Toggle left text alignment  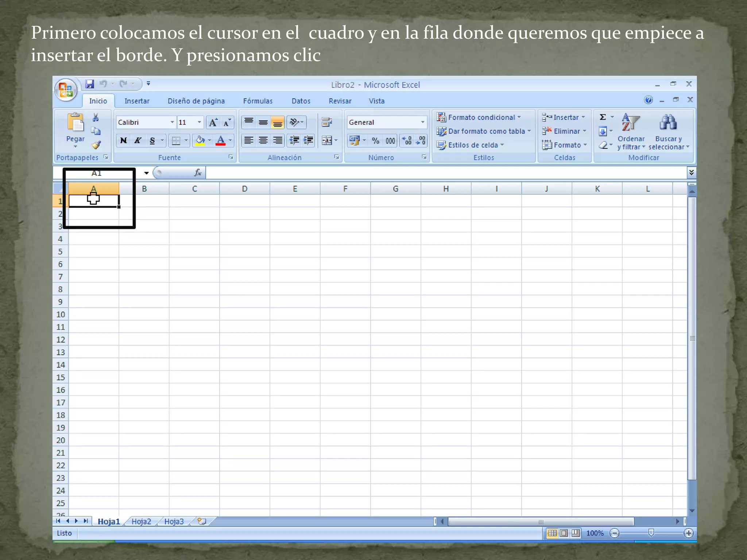[249, 140]
